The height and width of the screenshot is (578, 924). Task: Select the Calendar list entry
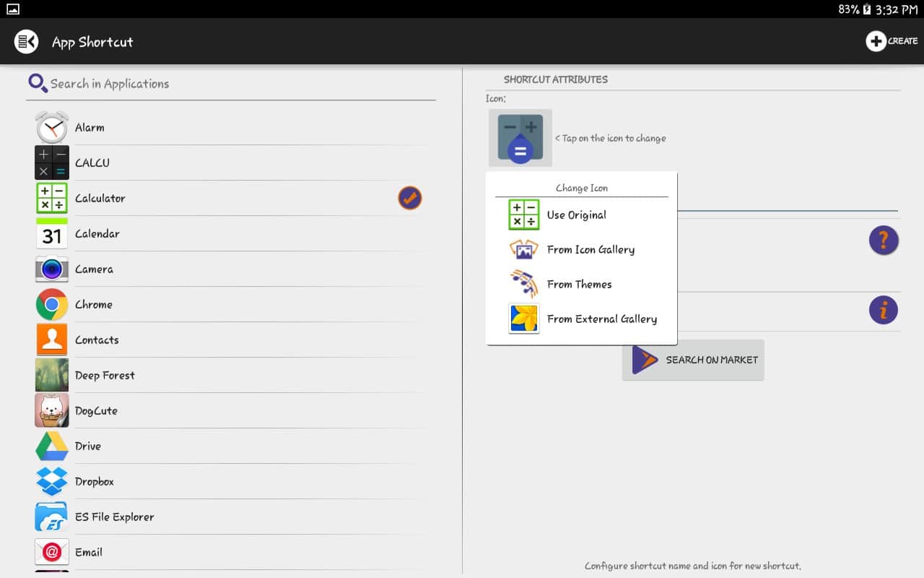coord(97,233)
